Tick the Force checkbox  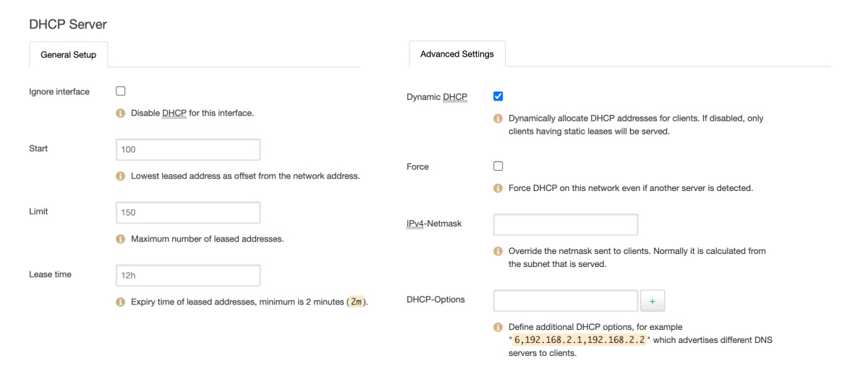tap(498, 166)
